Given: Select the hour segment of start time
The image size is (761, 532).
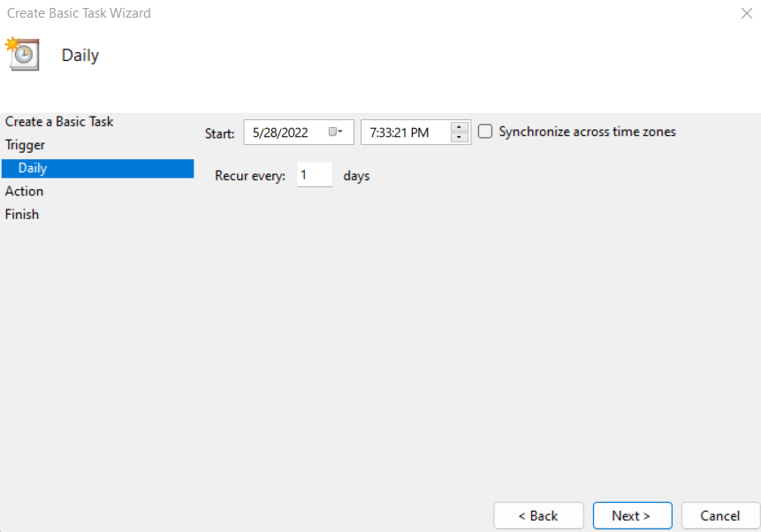Looking at the screenshot, I should (374, 133).
